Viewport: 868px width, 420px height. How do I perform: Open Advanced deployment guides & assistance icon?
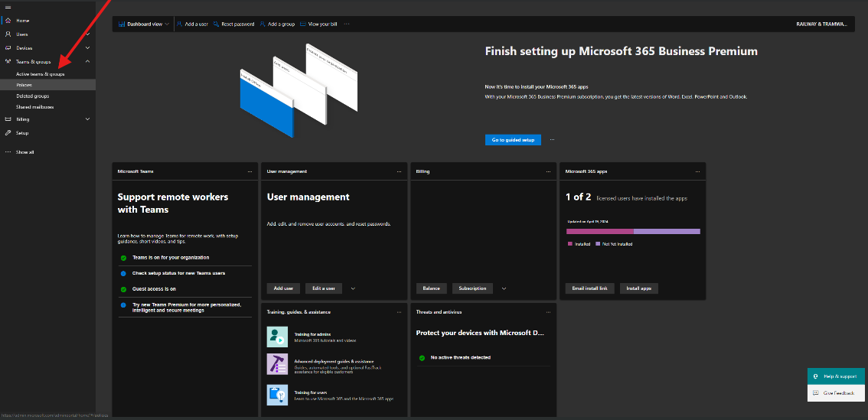tap(277, 364)
